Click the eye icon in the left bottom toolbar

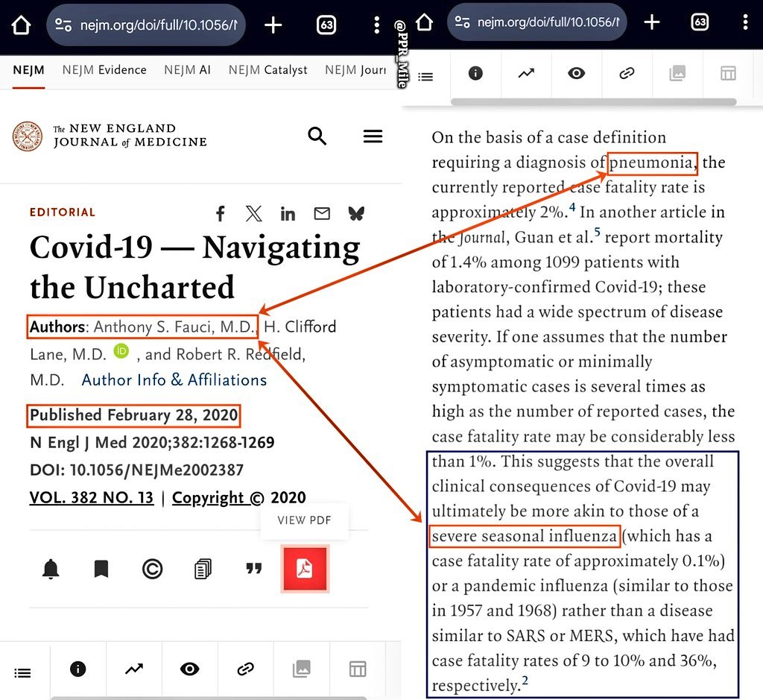190,669
